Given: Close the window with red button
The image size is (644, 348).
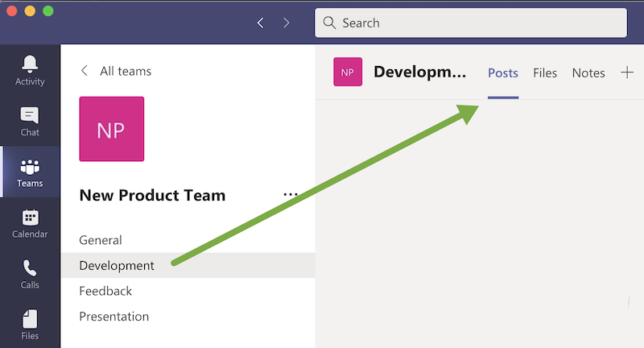Looking at the screenshot, I should point(12,10).
